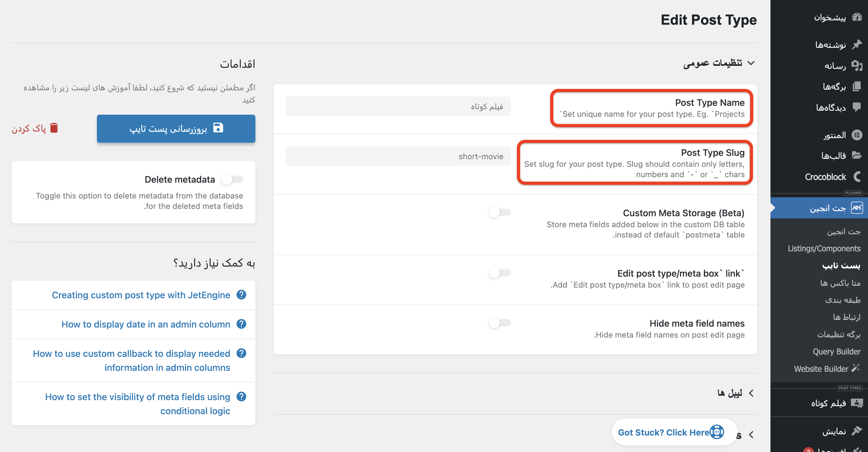868x452 pixels.
Task: Click the red trash delete icon
Action: click(x=54, y=128)
